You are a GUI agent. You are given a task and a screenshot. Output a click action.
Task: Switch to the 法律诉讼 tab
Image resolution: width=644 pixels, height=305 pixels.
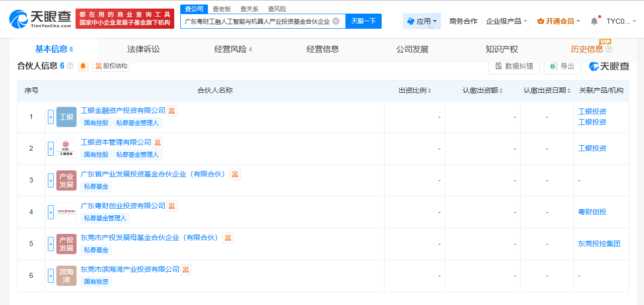pyautogui.click(x=144, y=49)
